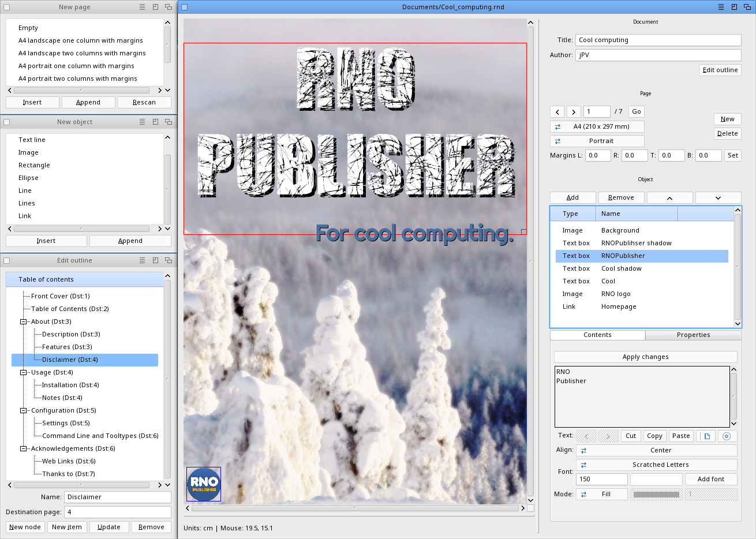Switch to the Properties tab
Screen dimensions: 756x539
[x=693, y=335]
